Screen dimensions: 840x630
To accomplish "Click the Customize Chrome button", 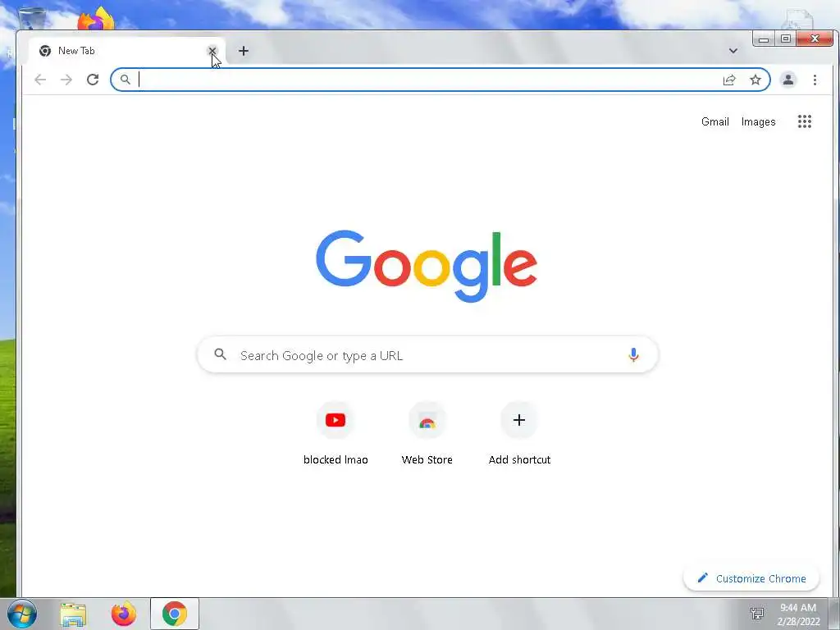I will [x=751, y=578].
